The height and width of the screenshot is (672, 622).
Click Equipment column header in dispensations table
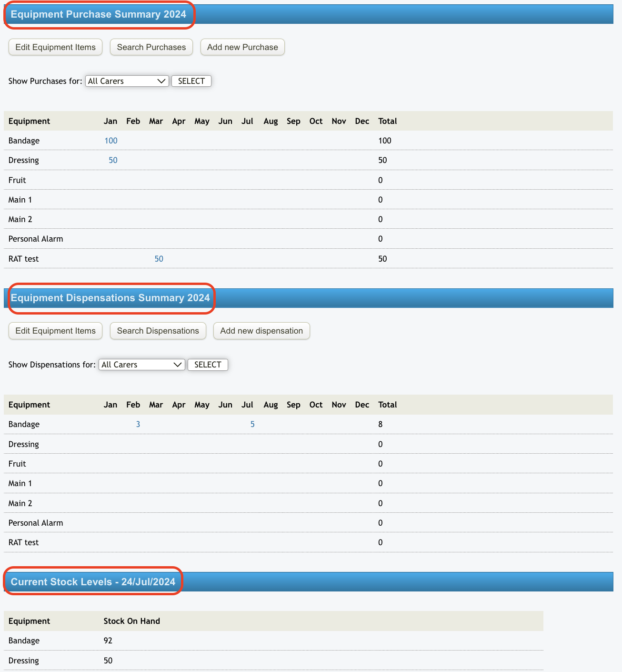tap(29, 405)
